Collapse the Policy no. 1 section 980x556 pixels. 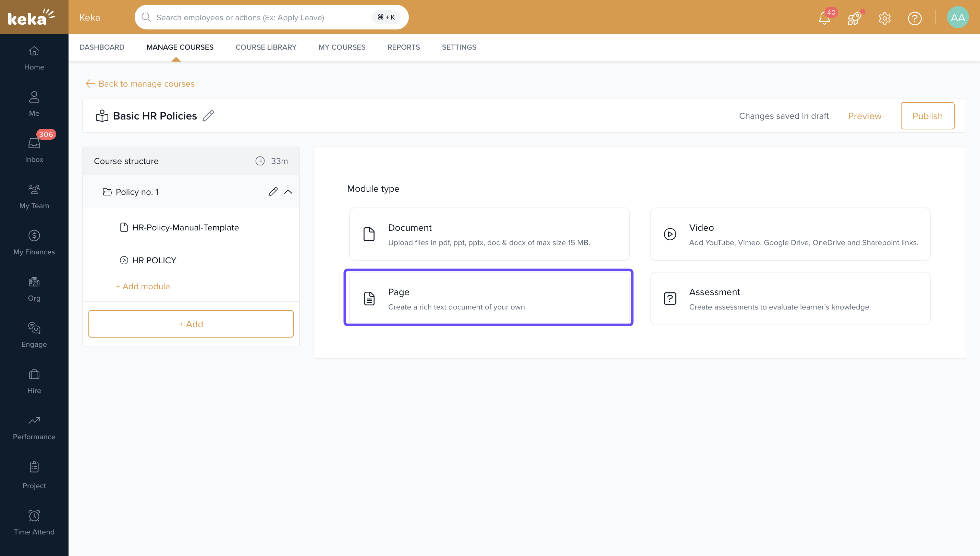(x=289, y=192)
